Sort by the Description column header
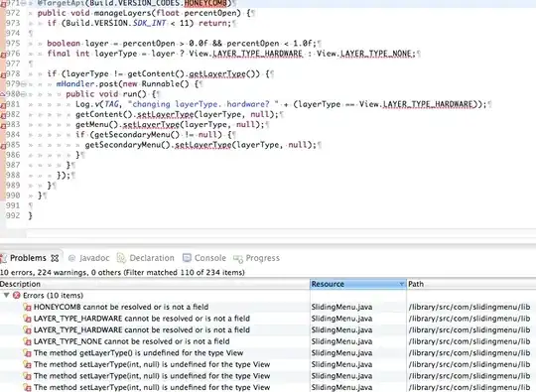Image resolution: width=536 pixels, height=392 pixels. pos(155,284)
